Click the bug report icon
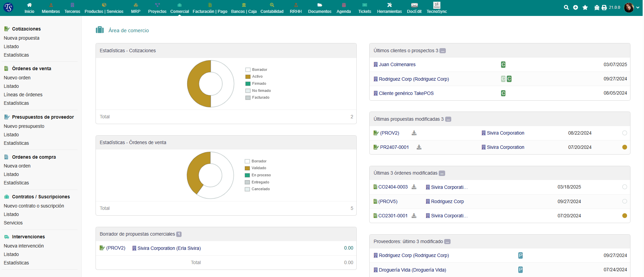Viewport: 644px width, 277px height. pyautogui.click(x=597, y=7)
